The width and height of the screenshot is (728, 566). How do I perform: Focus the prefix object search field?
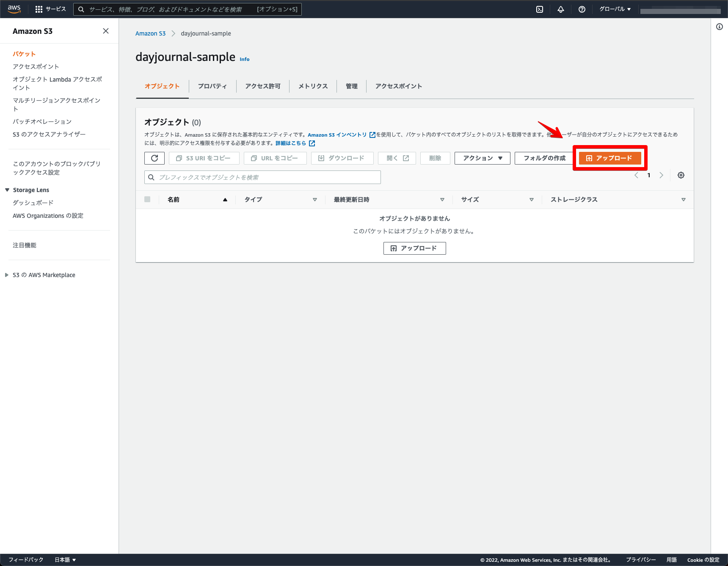click(x=262, y=177)
